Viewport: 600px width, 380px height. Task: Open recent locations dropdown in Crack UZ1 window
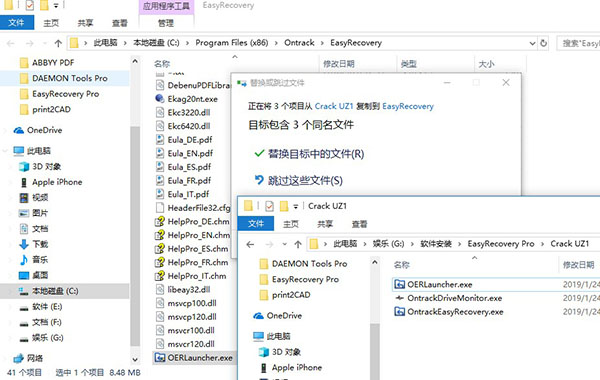point(284,244)
